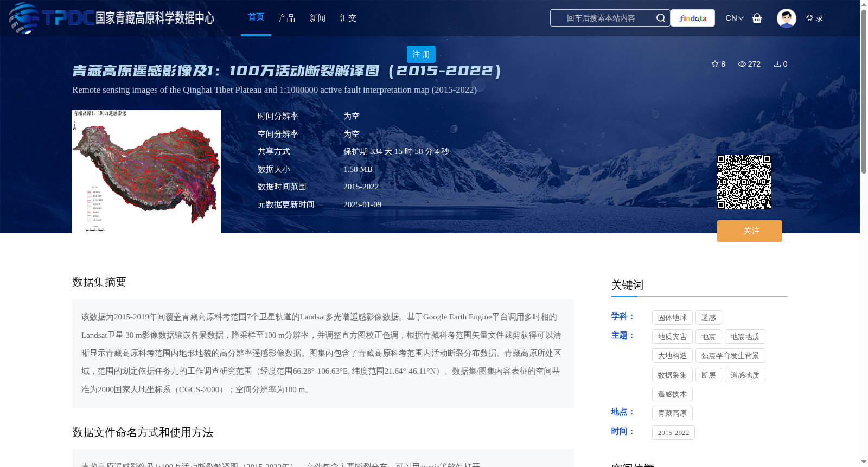This screenshot has height=467, width=868.
Task: Click the 时间分辨率 field label
Action: click(278, 117)
